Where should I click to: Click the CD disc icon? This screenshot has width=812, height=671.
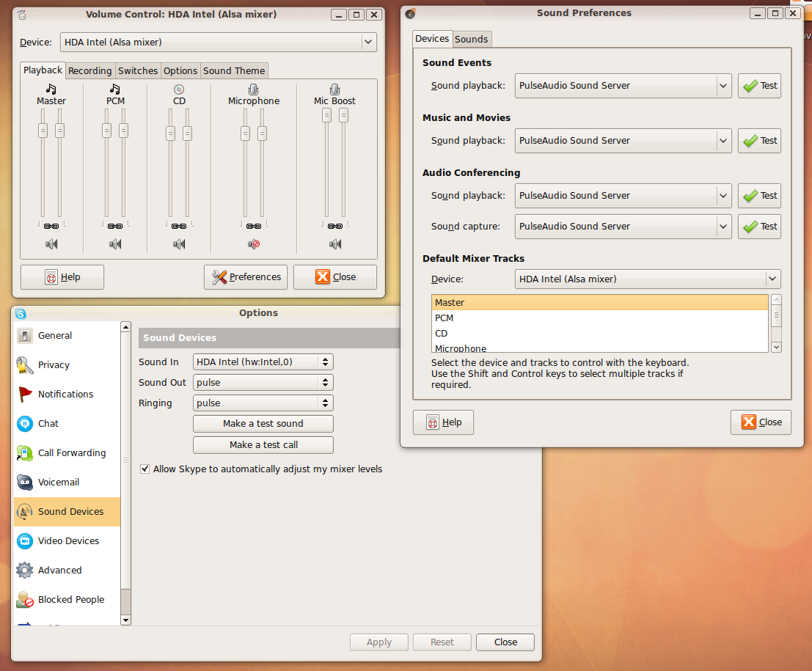(179, 89)
